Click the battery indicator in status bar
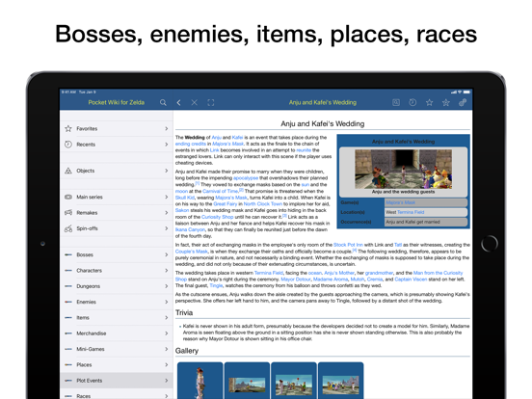Screen dimensions: 532x399 (466, 92)
